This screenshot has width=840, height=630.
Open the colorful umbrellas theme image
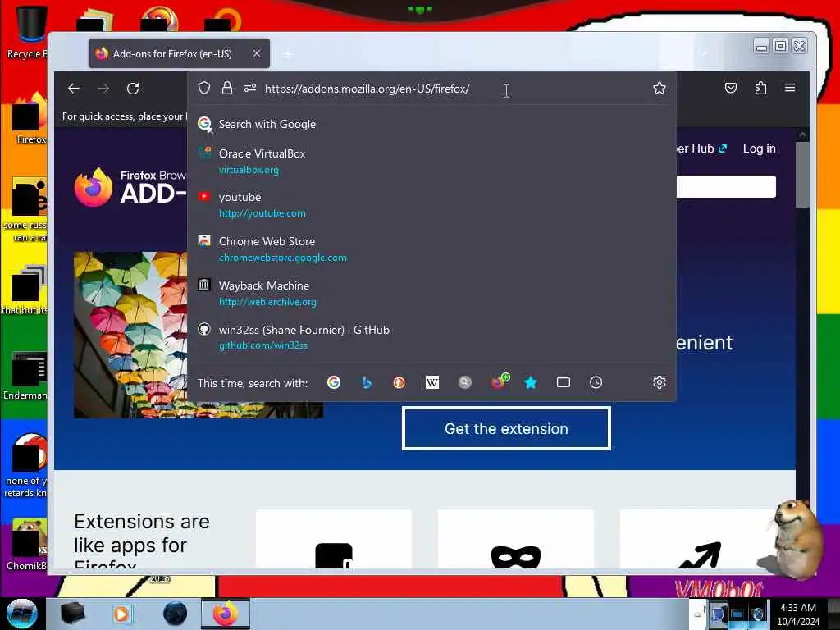click(130, 335)
